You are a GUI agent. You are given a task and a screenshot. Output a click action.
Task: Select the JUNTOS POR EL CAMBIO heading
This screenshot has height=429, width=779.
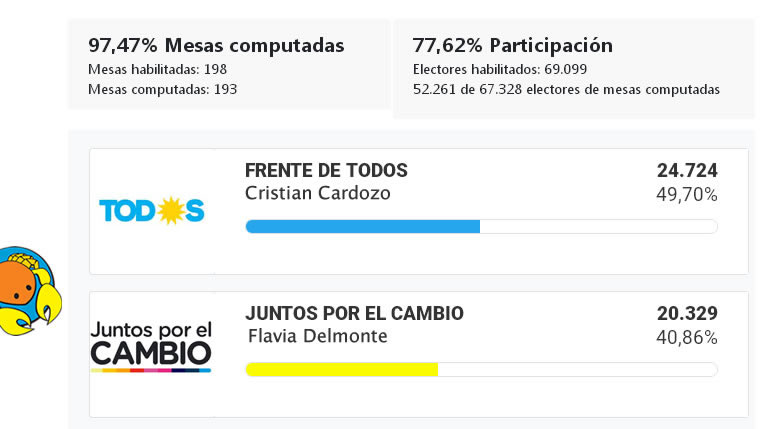(354, 314)
